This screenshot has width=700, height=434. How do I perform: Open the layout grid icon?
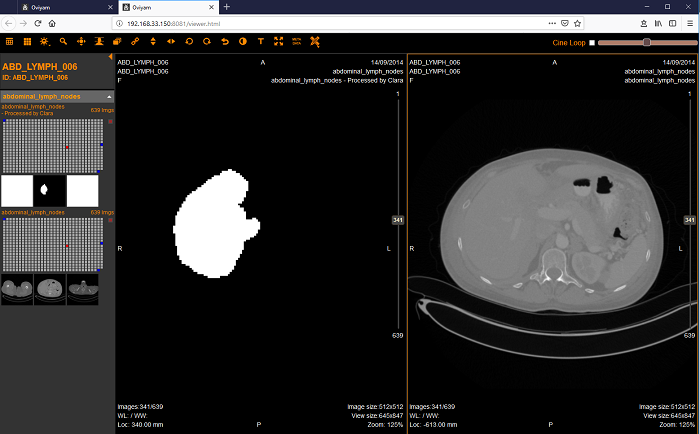click(10, 42)
